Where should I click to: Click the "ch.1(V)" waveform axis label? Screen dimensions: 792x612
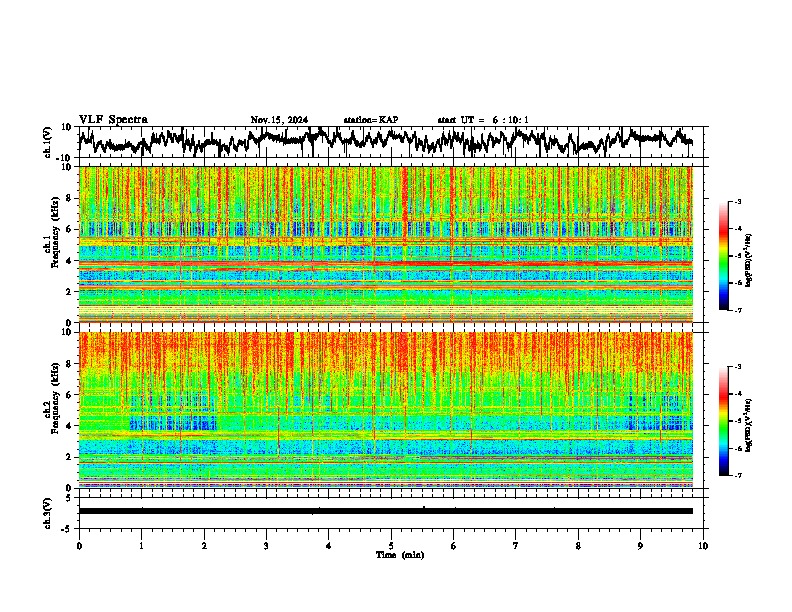pos(48,142)
